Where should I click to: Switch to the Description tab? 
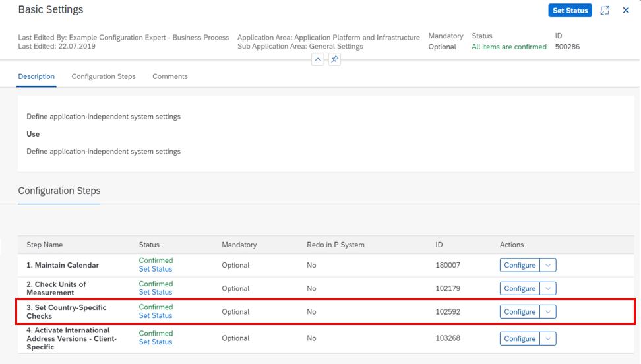pyautogui.click(x=36, y=76)
